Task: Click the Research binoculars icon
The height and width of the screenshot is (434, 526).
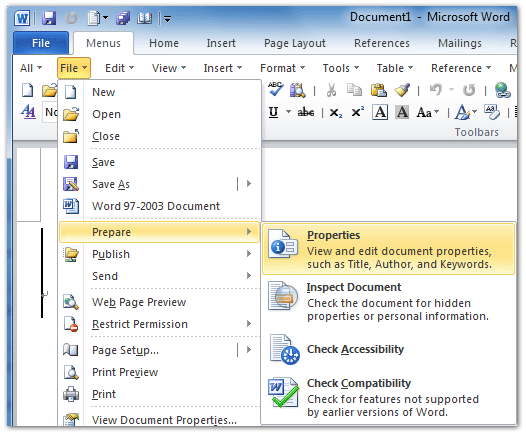Action: [297, 90]
